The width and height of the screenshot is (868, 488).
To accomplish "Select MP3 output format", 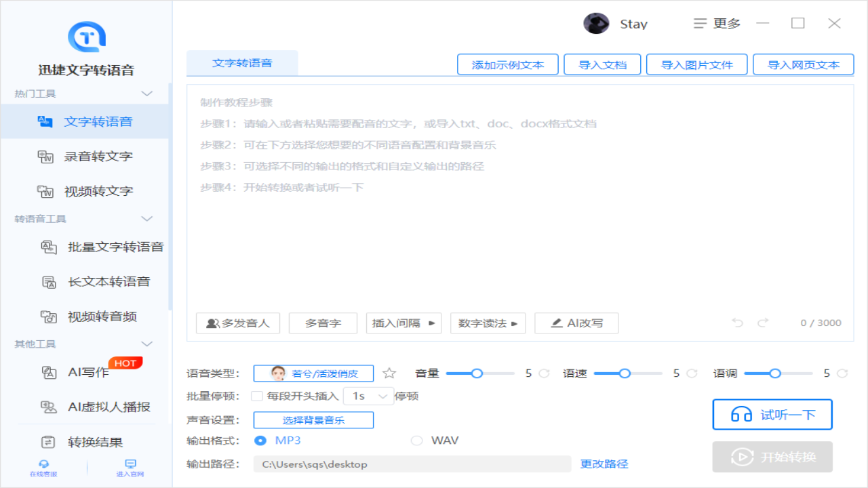I will (x=260, y=441).
